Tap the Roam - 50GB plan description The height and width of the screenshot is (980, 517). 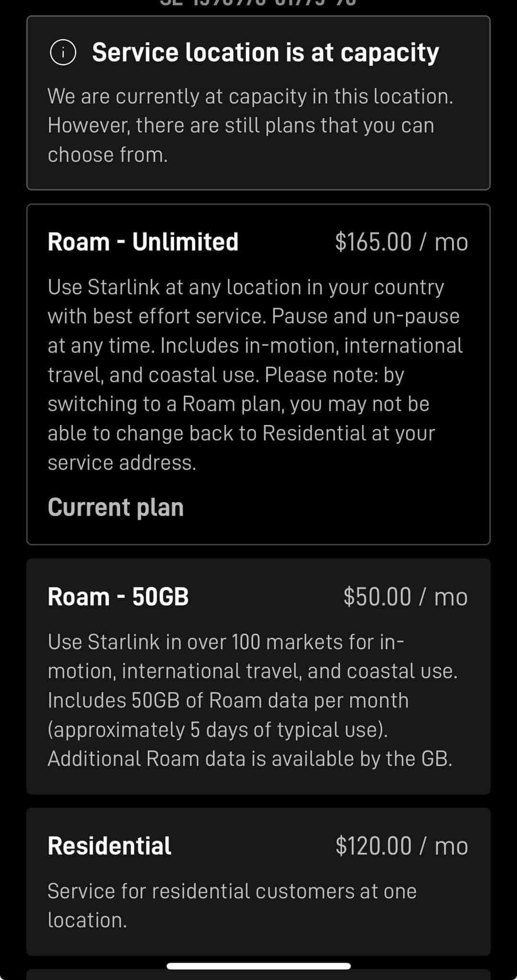point(252,700)
